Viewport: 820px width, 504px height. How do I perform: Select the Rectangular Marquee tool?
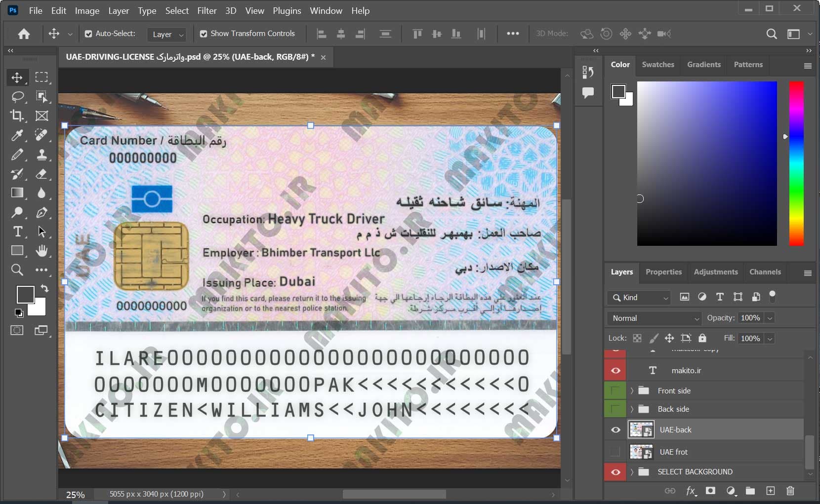41,78
